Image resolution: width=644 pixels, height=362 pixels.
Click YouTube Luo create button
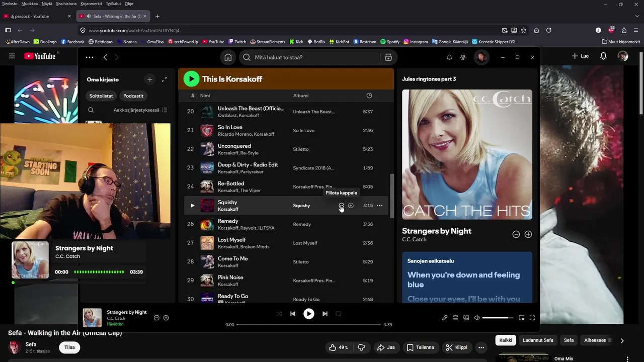tap(580, 56)
